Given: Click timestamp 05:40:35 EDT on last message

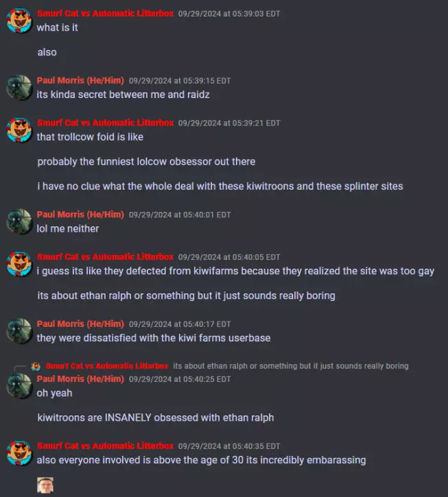Looking at the screenshot, I should click(x=229, y=446).
